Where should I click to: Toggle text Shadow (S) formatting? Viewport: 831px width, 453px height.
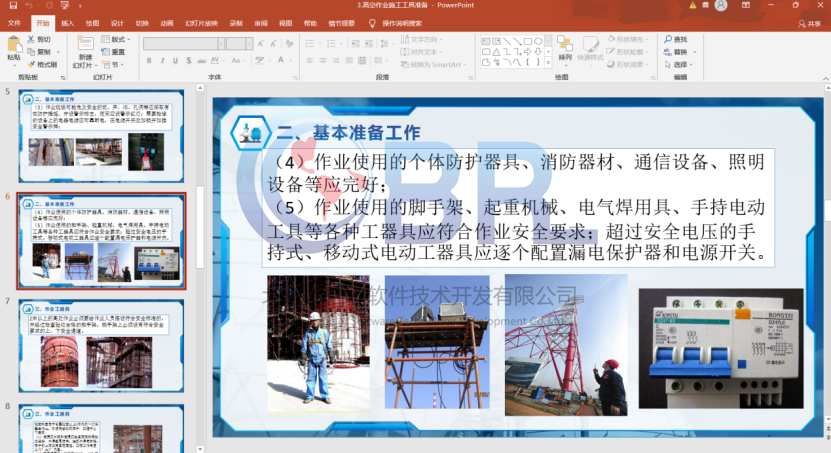click(x=189, y=61)
